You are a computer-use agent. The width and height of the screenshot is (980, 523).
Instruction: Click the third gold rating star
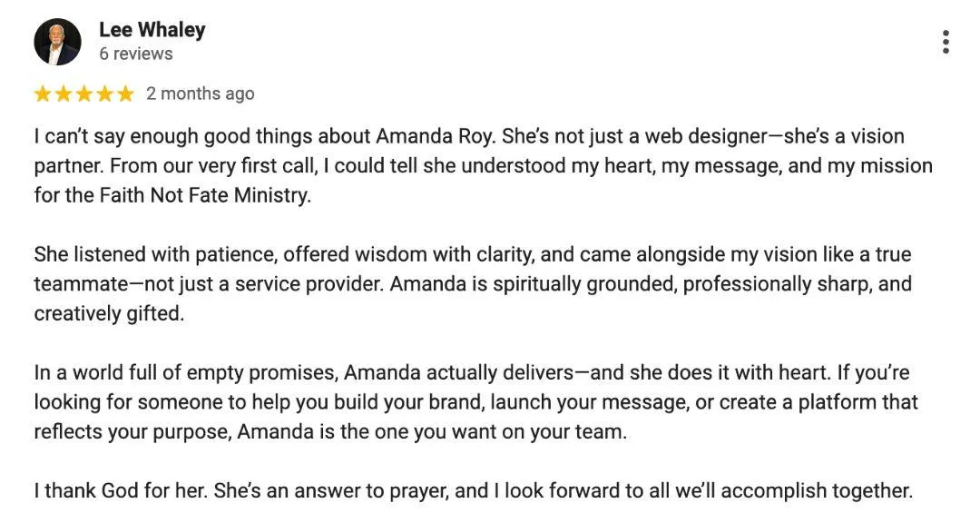coord(83,94)
